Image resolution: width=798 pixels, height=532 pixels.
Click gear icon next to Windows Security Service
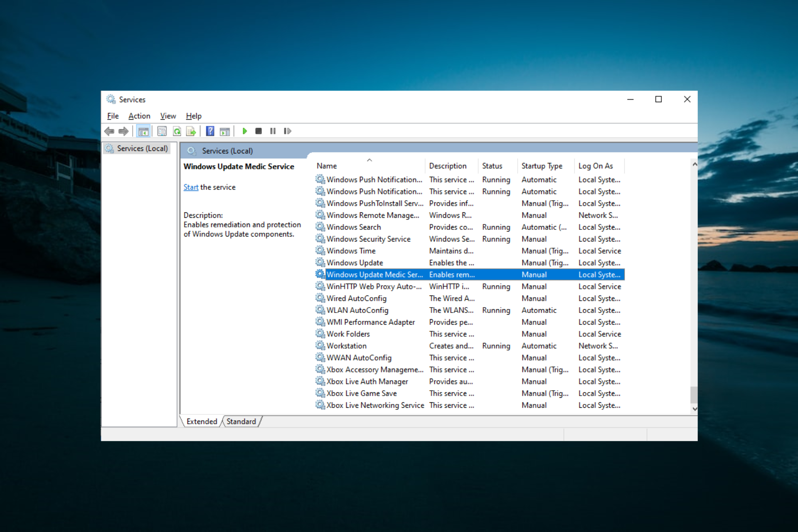click(x=320, y=239)
